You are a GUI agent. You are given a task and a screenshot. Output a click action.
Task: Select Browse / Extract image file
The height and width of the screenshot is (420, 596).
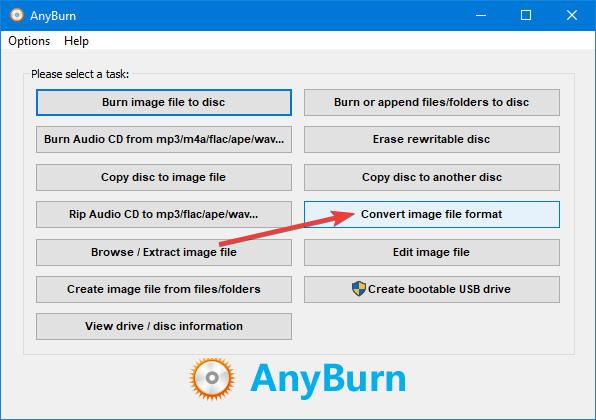click(x=164, y=252)
